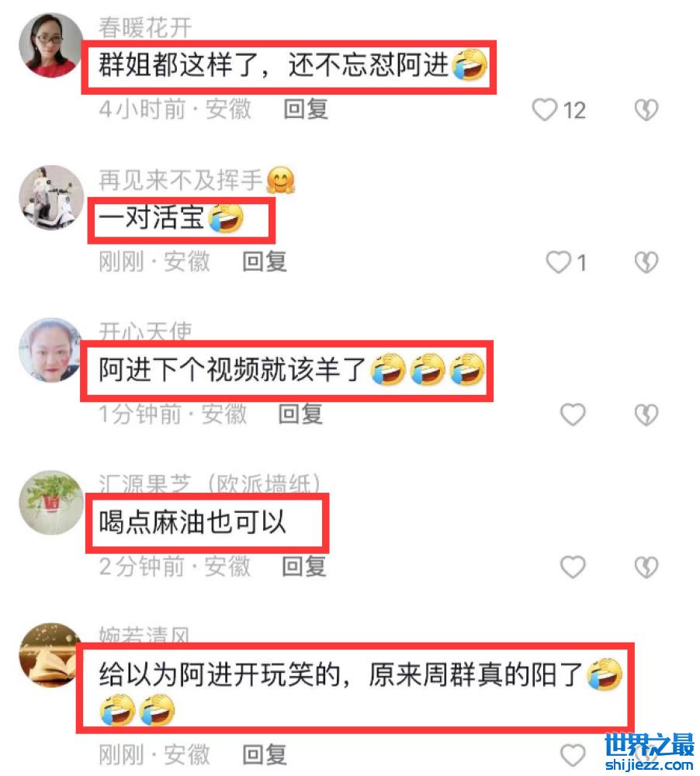Viewport: 700px width, 776px height.
Task: Dislike the 一对活宝 comment
Action: point(646,262)
